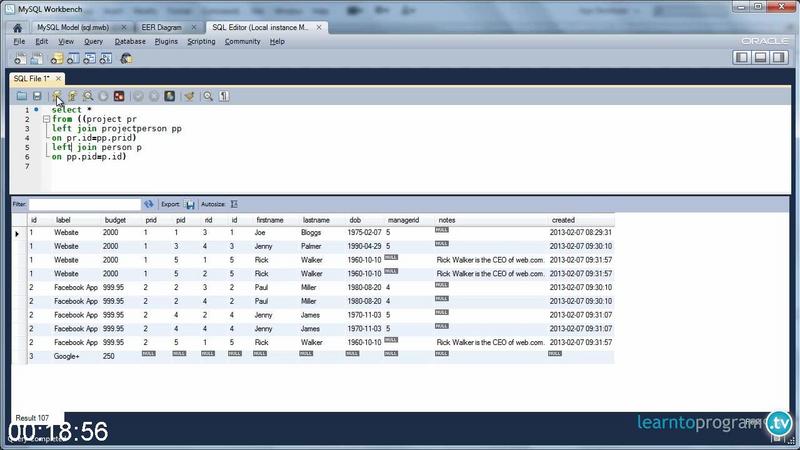Screen dimensions: 800x450
Task: Open the Community menu
Action: pyautogui.click(x=242, y=41)
